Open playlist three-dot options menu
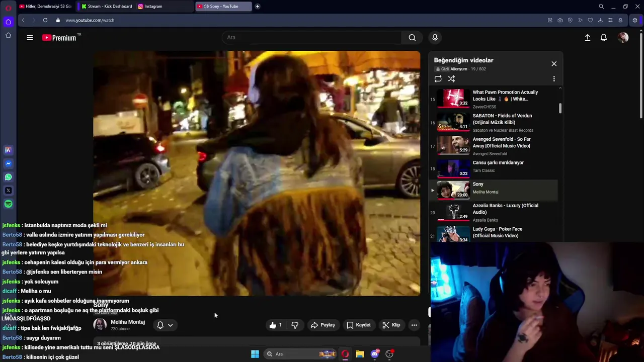 tap(554, 79)
